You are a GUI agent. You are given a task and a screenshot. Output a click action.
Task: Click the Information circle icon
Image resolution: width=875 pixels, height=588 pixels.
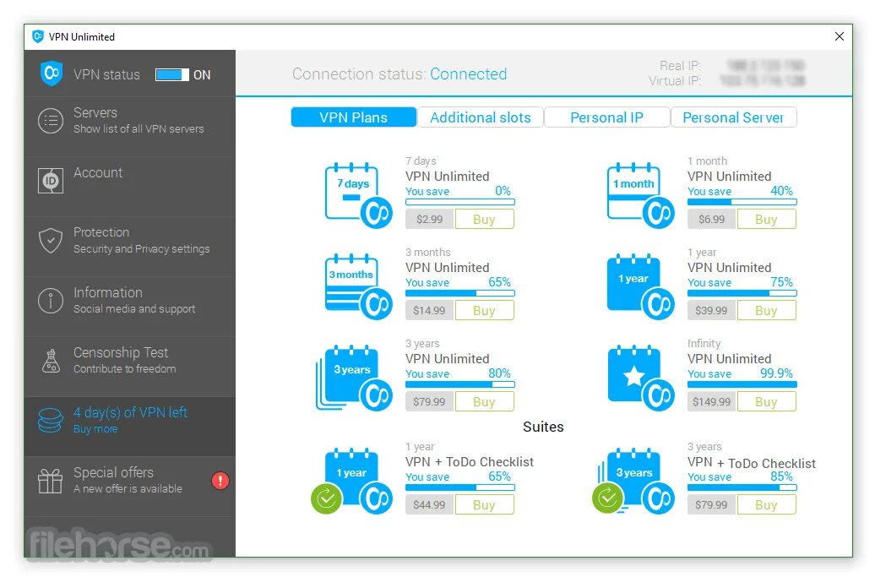50,301
